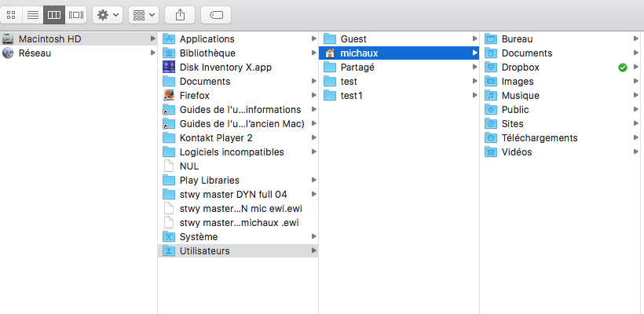This screenshot has height=314, width=644.
Task: Click the Share toolbar button
Action: (x=180, y=14)
